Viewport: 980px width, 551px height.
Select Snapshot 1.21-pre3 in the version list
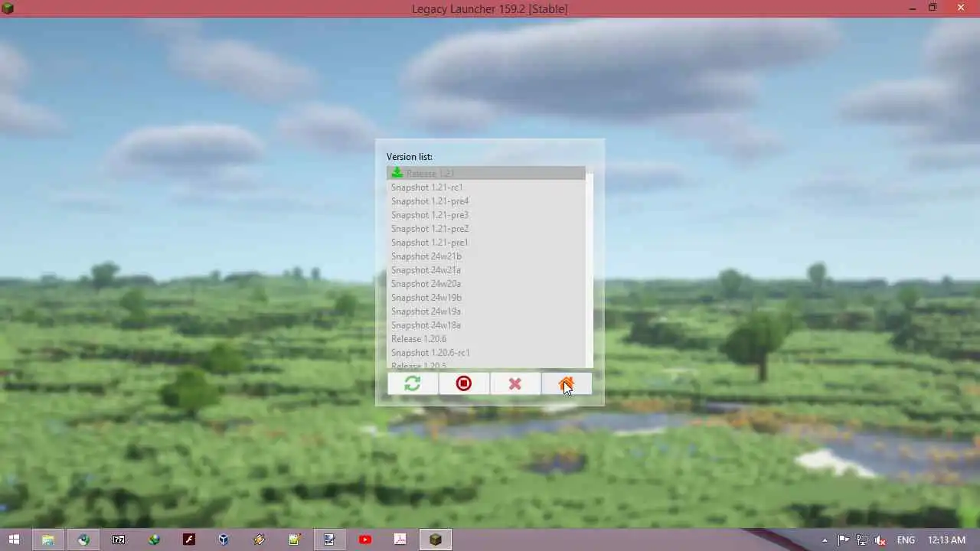(486, 215)
